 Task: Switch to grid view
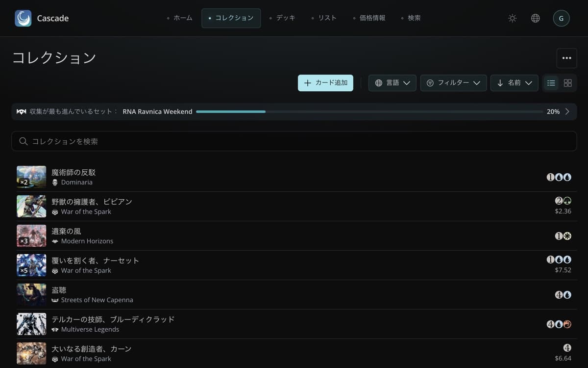(x=568, y=83)
